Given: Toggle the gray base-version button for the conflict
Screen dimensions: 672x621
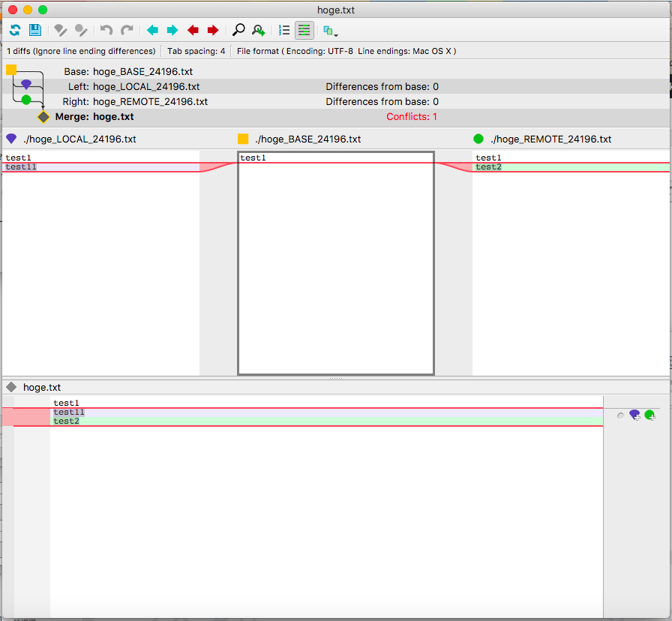Looking at the screenshot, I should [620, 415].
